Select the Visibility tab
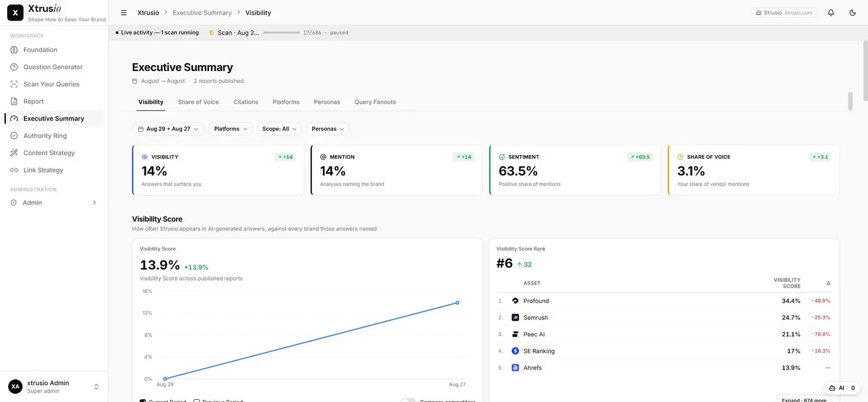The width and height of the screenshot is (868, 402). pyautogui.click(x=151, y=102)
